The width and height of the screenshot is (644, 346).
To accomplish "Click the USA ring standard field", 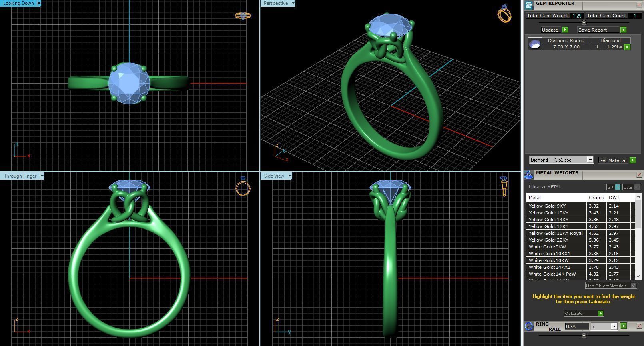I will pos(576,326).
